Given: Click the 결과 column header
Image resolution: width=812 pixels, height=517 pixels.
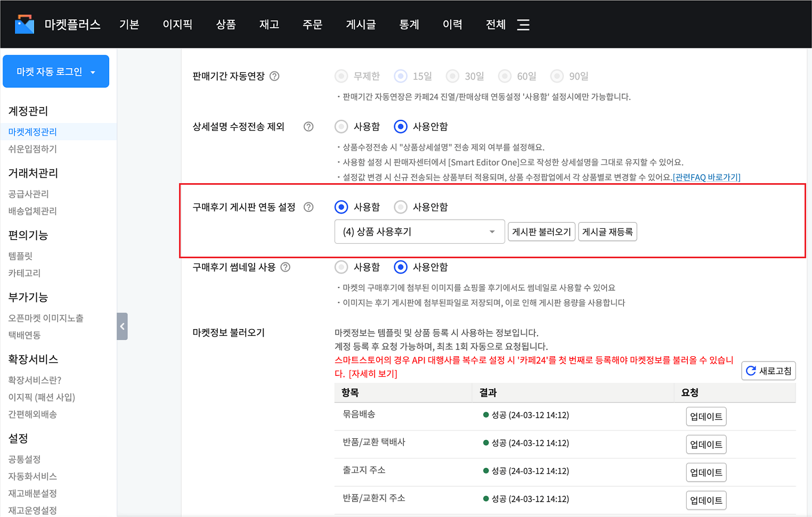Looking at the screenshot, I should (x=488, y=392).
